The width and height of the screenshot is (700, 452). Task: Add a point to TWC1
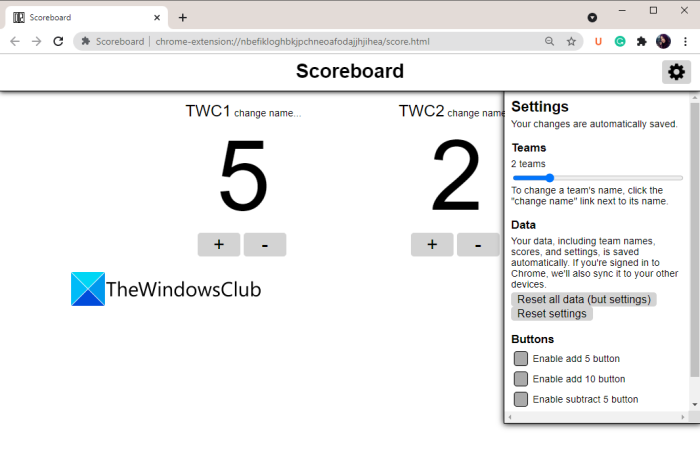click(219, 244)
